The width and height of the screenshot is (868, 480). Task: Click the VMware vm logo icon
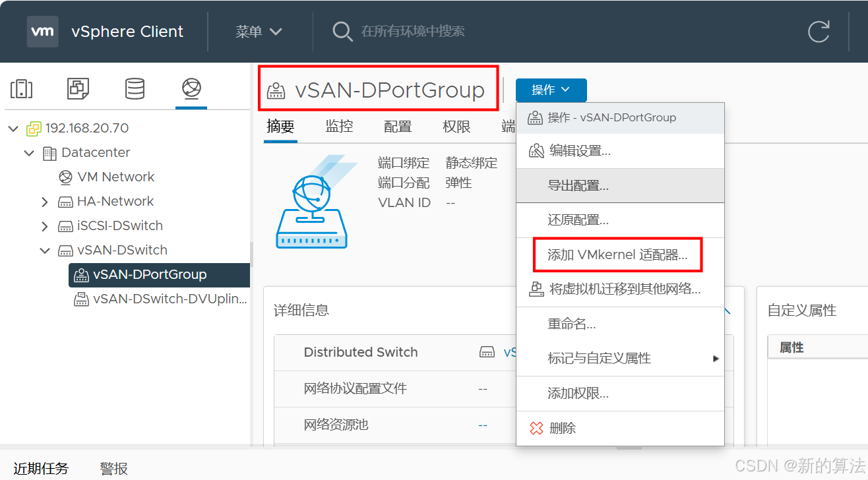pyautogui.click(x=43, y=31)
